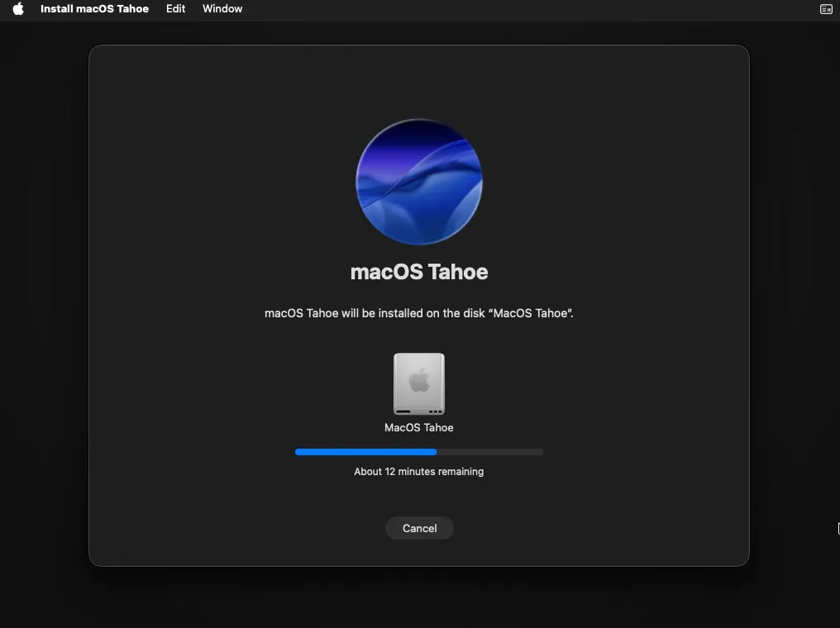This screenshot has height=628, width=840.
Task: Click the macOS Tahoe title heading
Action: (x=419, y=271)
